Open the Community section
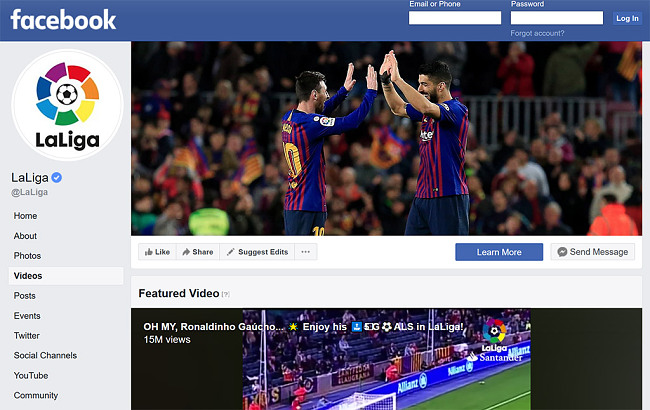The width and height of the screenshot is (650, 410). coord(36,395)
